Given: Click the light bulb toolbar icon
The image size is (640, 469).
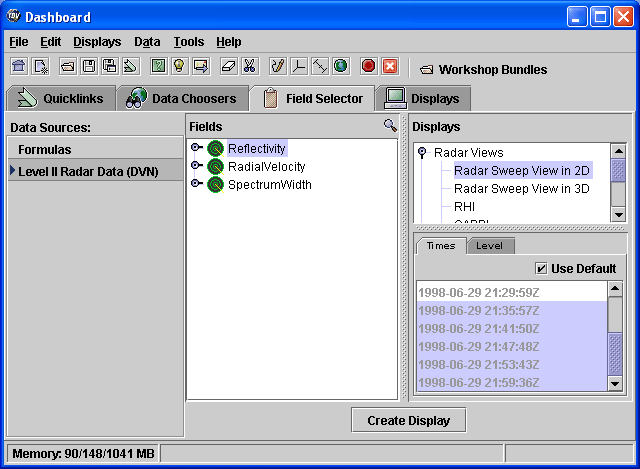Looking at the screenshot, I should (179, 66).
